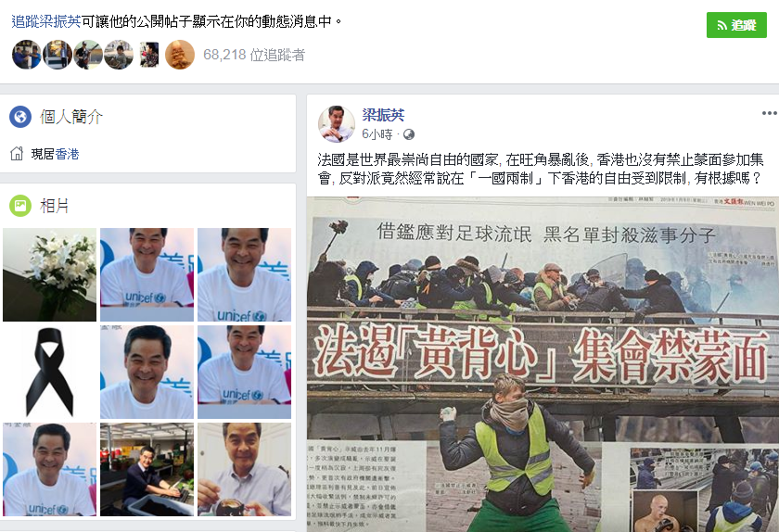Open post options three-dot menu
Image resolution: width=779 pixels, height=532 pixels.
point(769,113)
